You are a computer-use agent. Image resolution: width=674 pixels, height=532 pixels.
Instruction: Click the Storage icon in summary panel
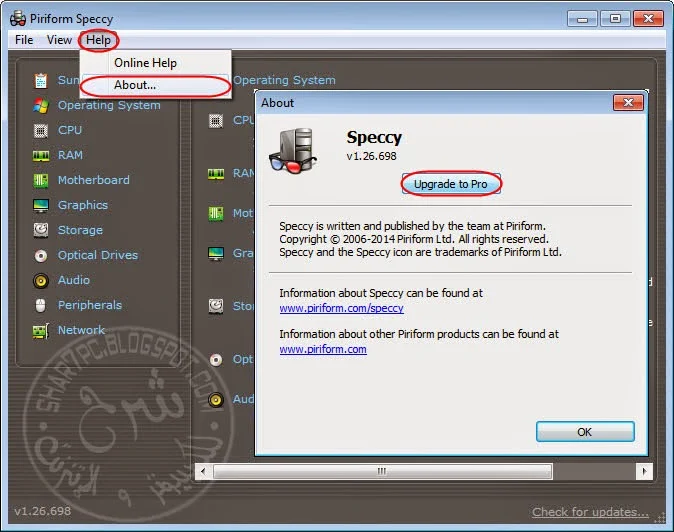216,306
